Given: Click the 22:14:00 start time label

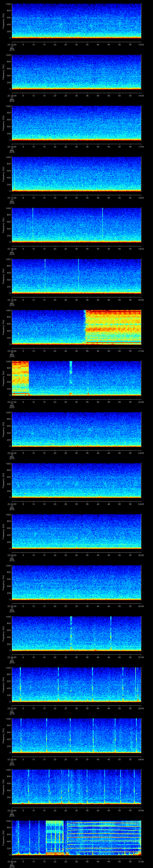Looking at the screenshot, I should click(12, 44).
